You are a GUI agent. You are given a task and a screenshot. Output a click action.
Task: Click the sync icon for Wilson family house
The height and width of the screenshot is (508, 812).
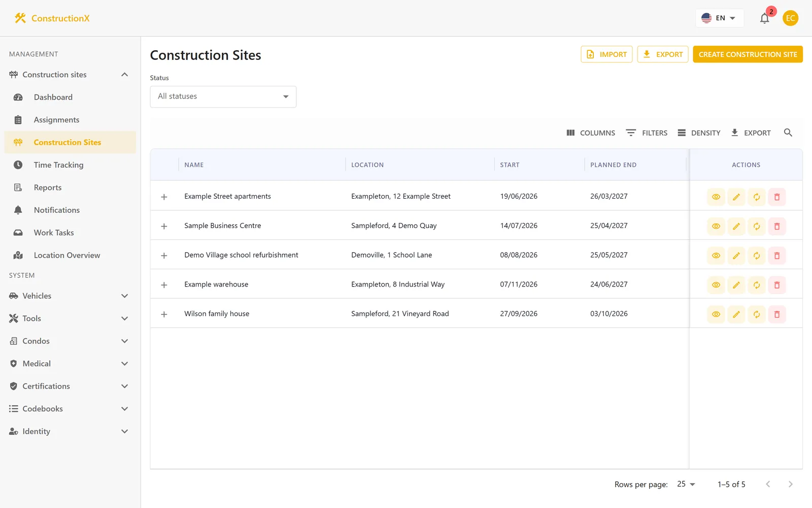(757, 314)
